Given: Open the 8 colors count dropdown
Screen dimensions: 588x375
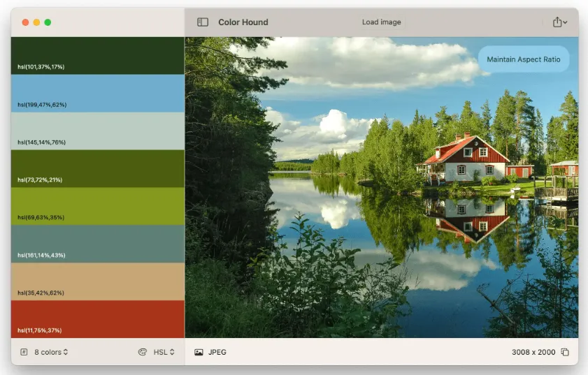Looking at the screenshot, I should pyautogui.click(x=51, y=352).
